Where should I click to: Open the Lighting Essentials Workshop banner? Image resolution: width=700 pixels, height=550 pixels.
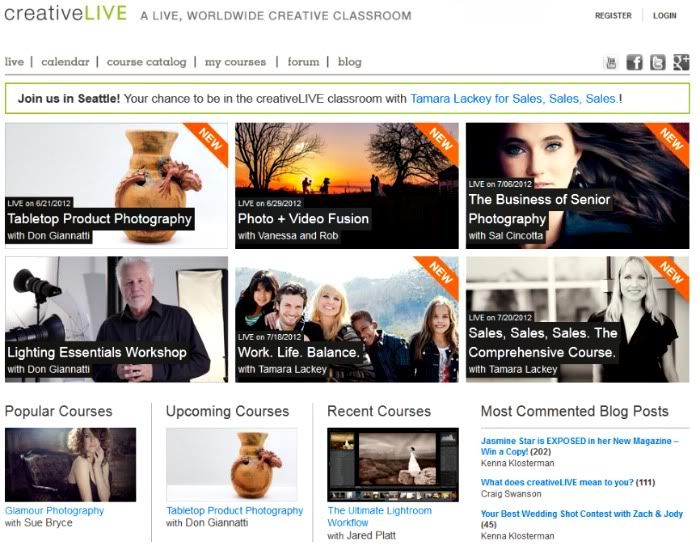click(x=117, y=319)
